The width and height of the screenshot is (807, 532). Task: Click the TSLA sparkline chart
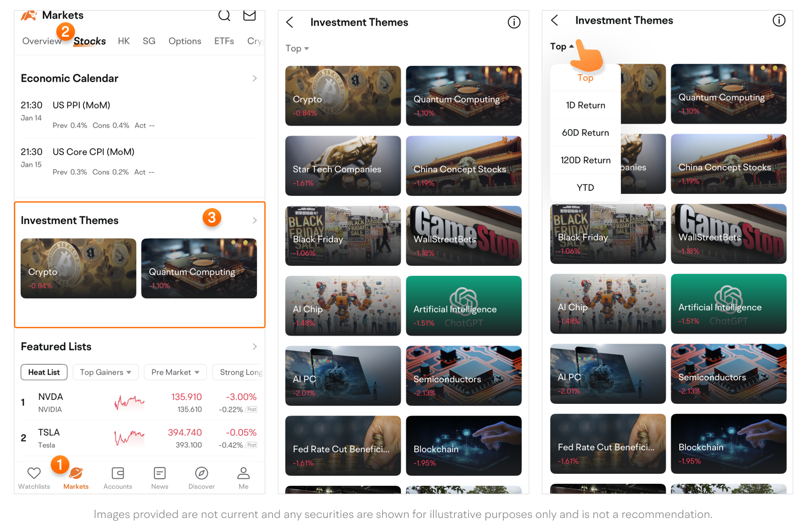(129, 438)
